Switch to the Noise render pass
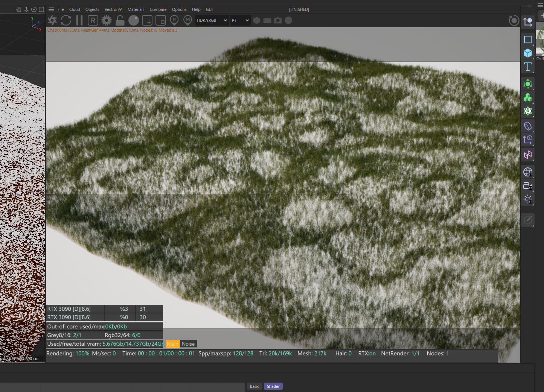544x392 pixels. click(x=188, y=344)
